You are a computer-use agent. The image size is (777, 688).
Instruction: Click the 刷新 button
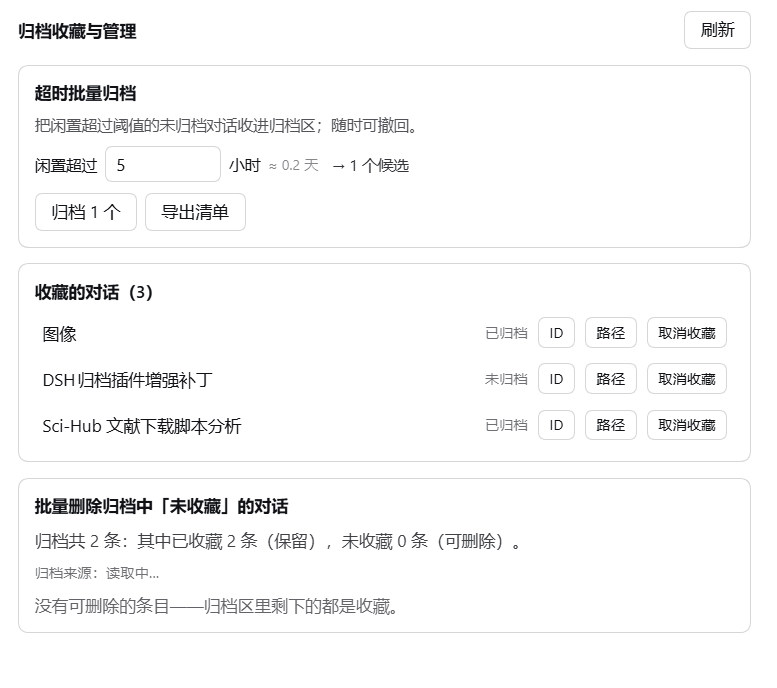coord(717,30)
